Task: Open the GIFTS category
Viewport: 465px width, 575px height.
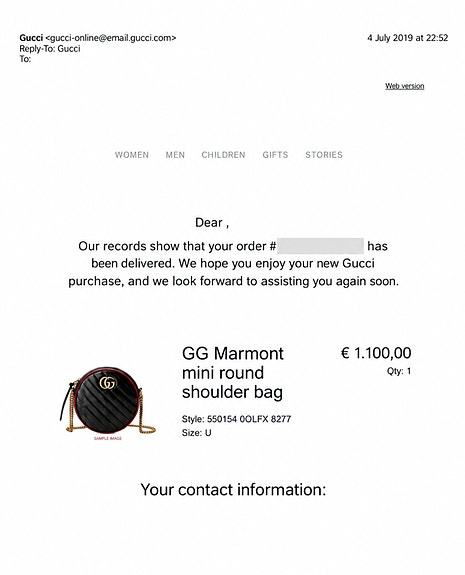Action: pyautogui.click(x=275, y=155)
